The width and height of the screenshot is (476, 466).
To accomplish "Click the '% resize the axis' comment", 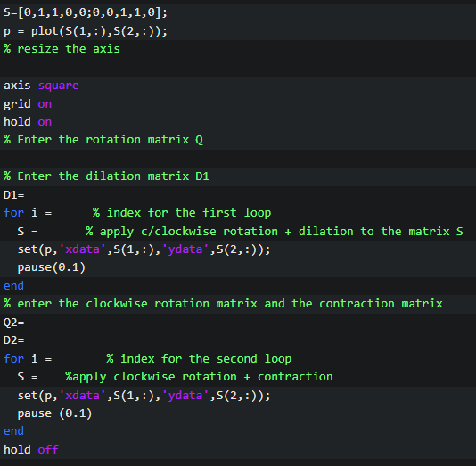I will pos(62,49).
